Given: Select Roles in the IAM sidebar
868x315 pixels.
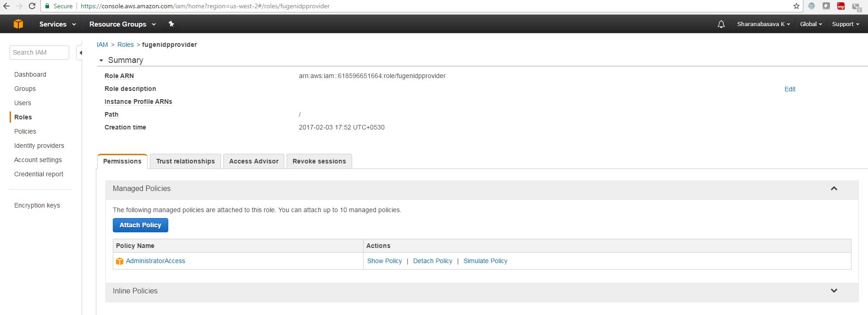Looking at the screenshot, I should click(x=23, y=117).
